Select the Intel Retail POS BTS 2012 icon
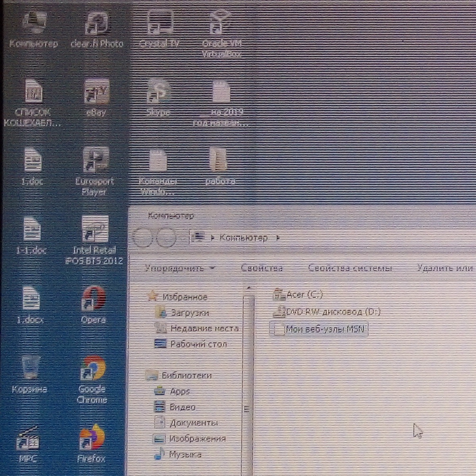 pos(95,231)
